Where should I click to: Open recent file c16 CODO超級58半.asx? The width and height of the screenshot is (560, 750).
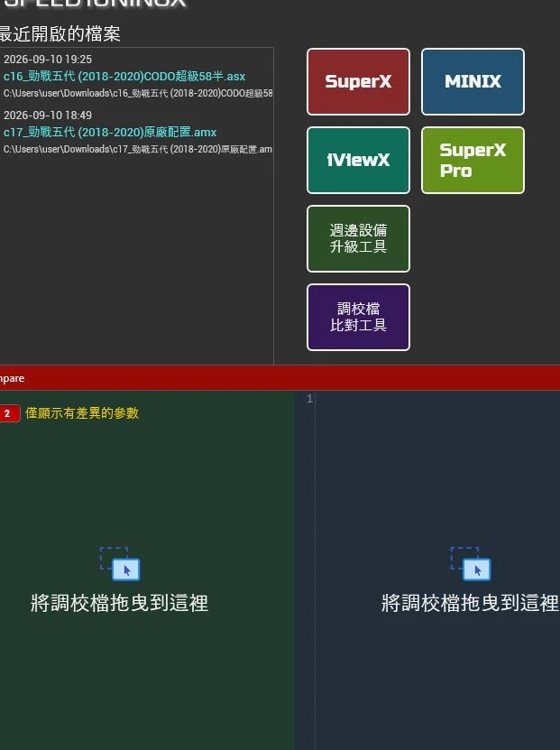point(124,77)
